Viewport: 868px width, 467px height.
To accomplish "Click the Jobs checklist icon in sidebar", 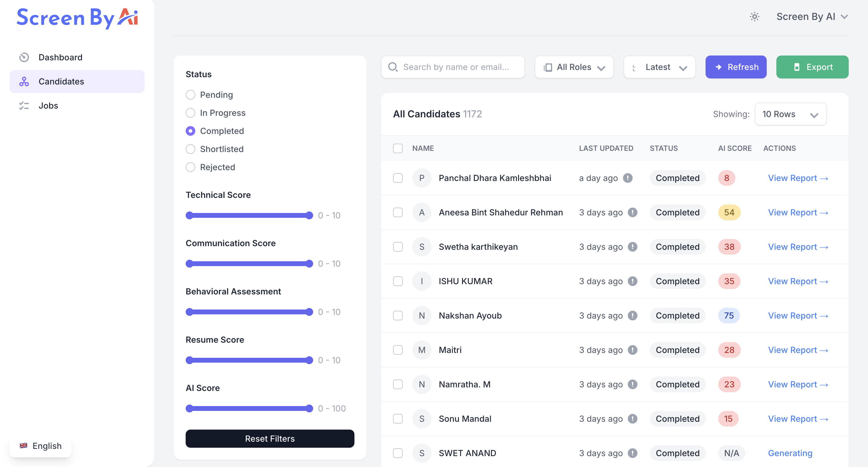I will 24,106.
